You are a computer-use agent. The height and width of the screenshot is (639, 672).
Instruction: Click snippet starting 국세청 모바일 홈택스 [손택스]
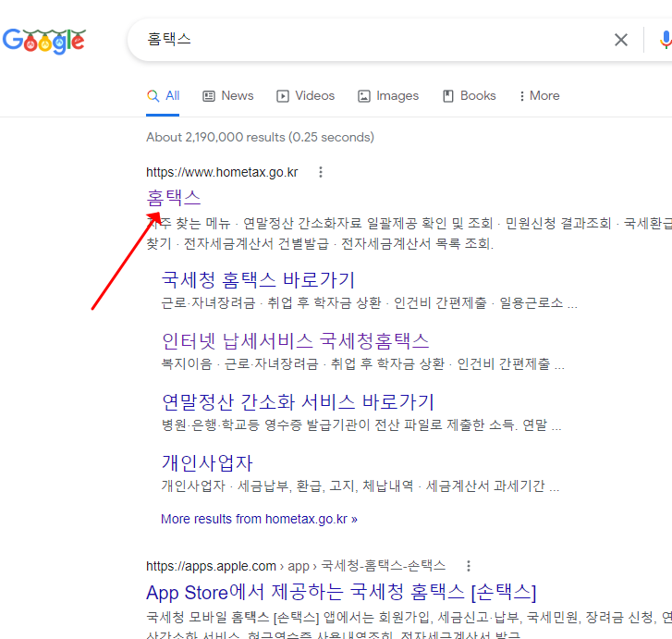click(x=409, y=618)
